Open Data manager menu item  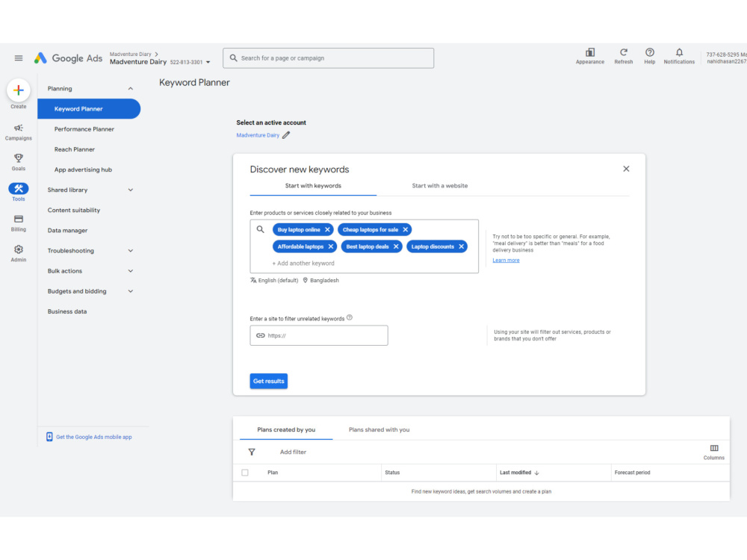click(68, 231)
